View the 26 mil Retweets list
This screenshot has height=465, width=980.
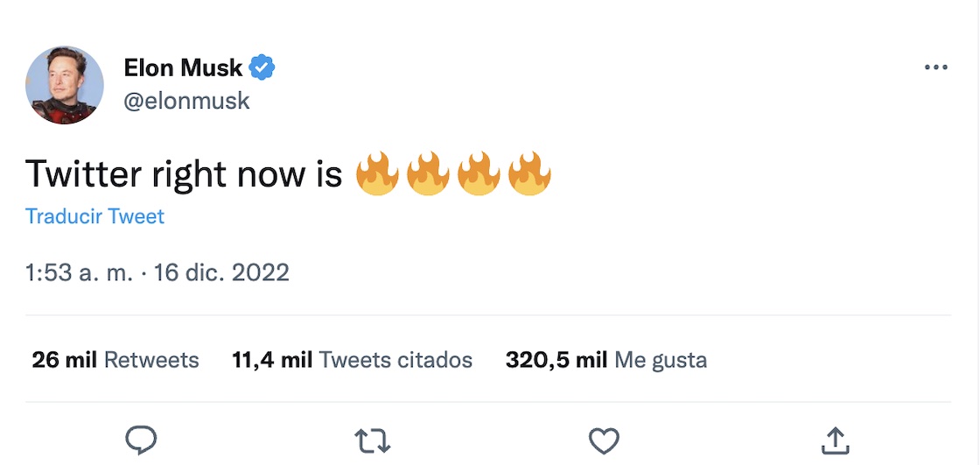(x=115, y=360)
